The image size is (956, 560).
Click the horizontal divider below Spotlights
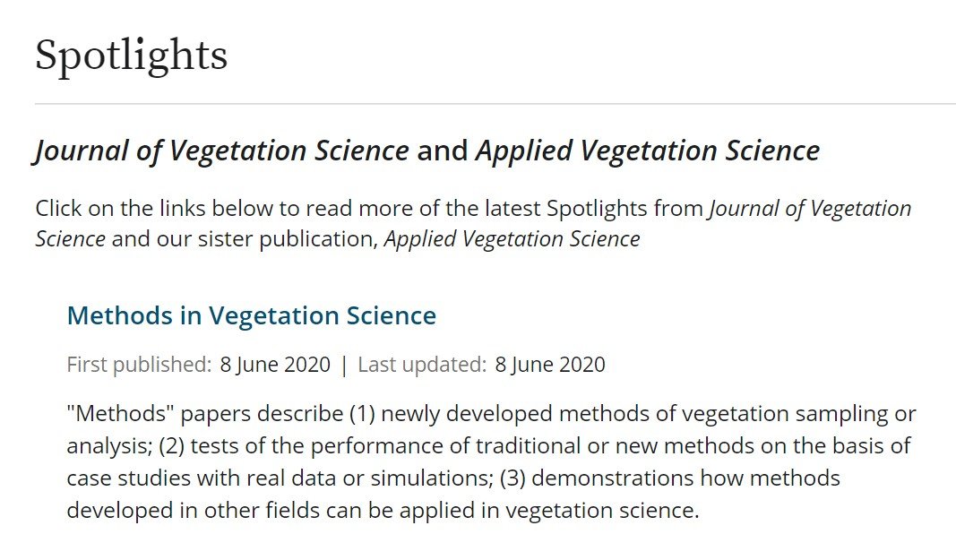(x=495, y=104)
